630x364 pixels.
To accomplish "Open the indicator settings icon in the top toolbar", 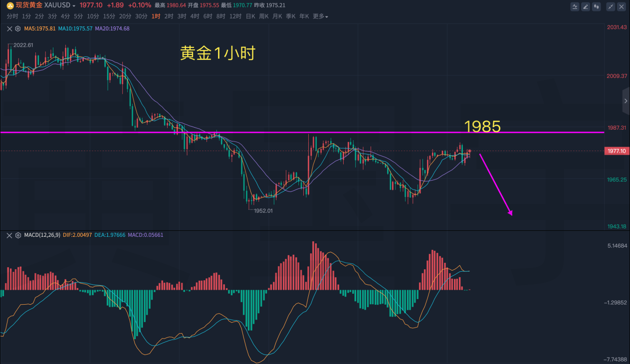I will pyautogui.click(x=575, y=6).
